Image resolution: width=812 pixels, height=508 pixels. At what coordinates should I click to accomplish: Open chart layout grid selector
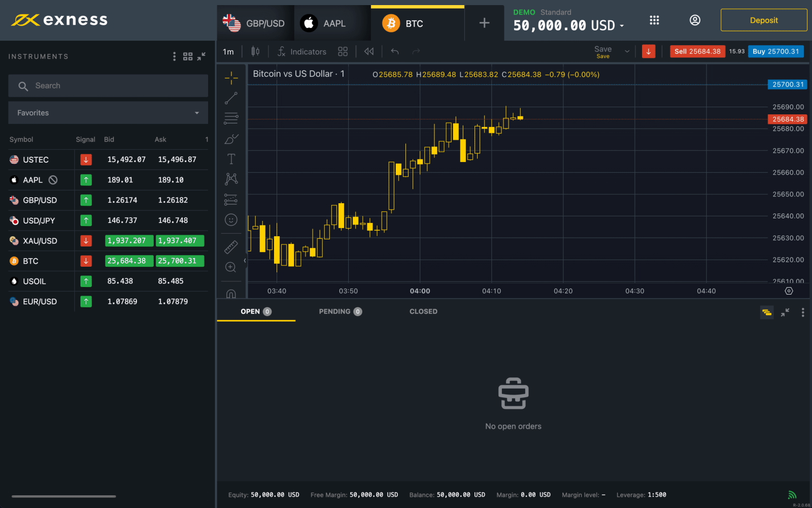tap(343, 51)
